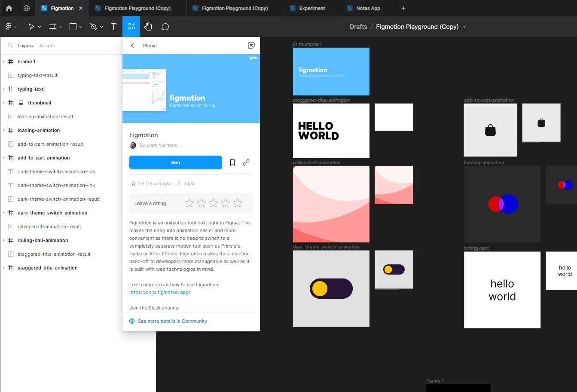Select the small yellow toggle result frame
Image resolution: width=577 pixels, height=392 pixels.
[394, 269]
